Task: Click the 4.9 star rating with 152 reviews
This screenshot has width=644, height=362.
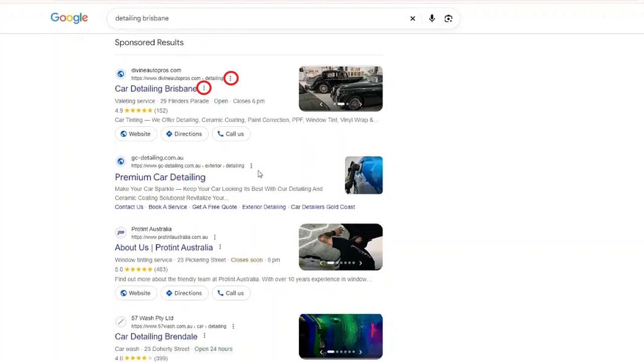Action: coord(141,111)
